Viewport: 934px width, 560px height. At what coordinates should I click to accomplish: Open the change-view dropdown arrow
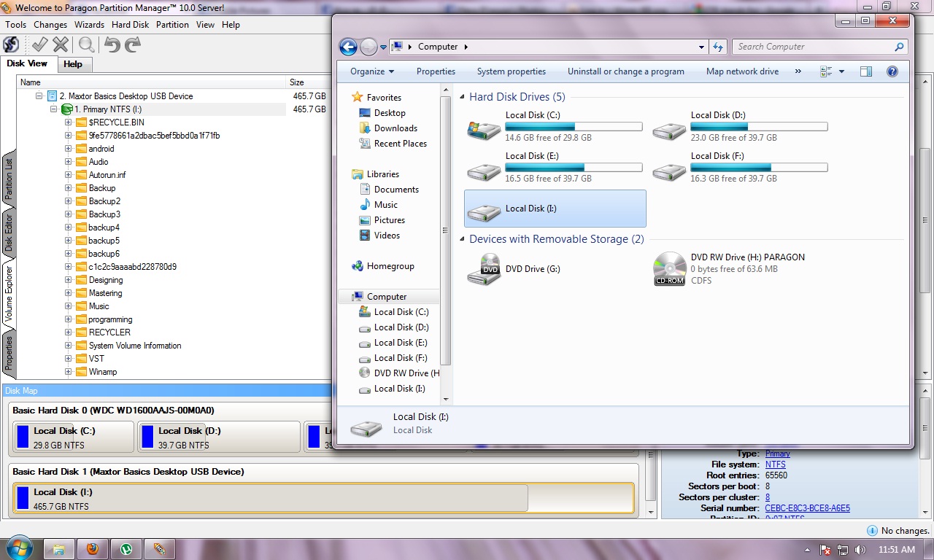coord(841,71)
